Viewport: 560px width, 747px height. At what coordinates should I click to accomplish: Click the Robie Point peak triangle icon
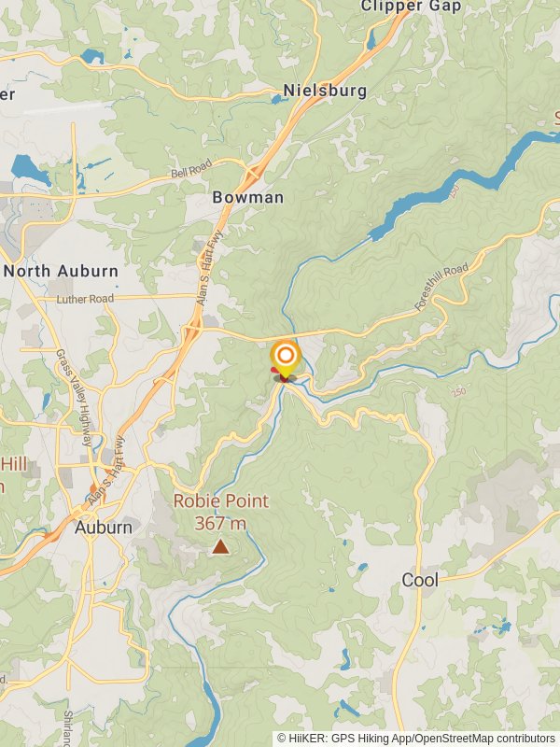(220, 546)
